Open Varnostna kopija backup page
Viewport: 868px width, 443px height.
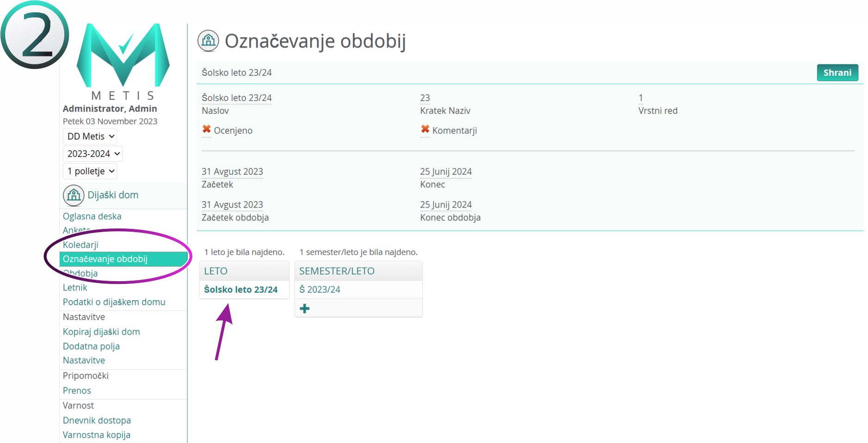[x=96, y=435]
